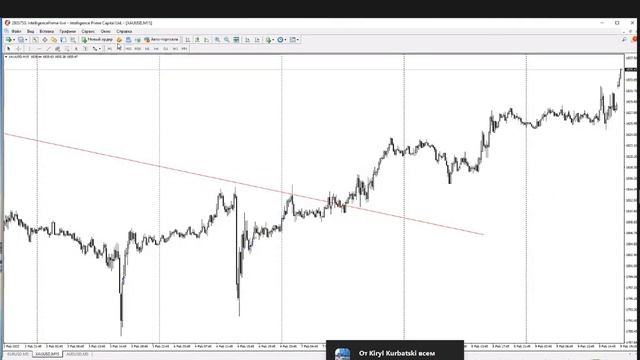
Task: Toggle the Terminal panel
Action: click(x=63, y=40)
